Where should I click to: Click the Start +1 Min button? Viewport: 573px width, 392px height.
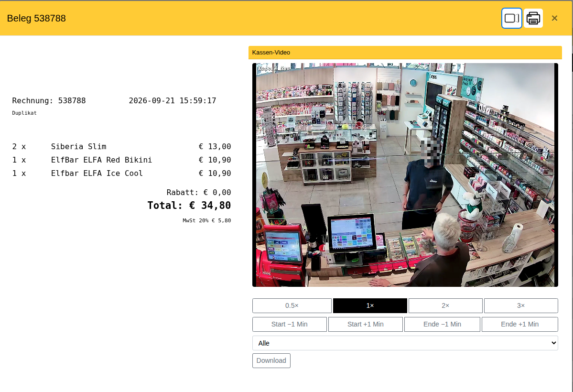coord(366,324)
